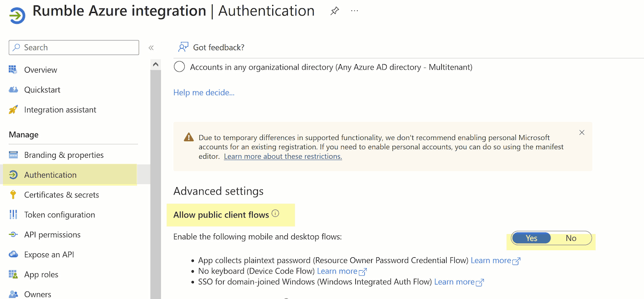Open Overview in the sidebar menu
Screen dimensions: 644x299
tap(41, 70)
